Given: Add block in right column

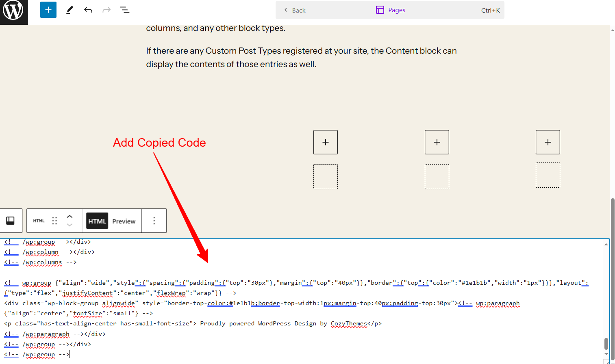Looking at the screenshot, I should (548, 142).
